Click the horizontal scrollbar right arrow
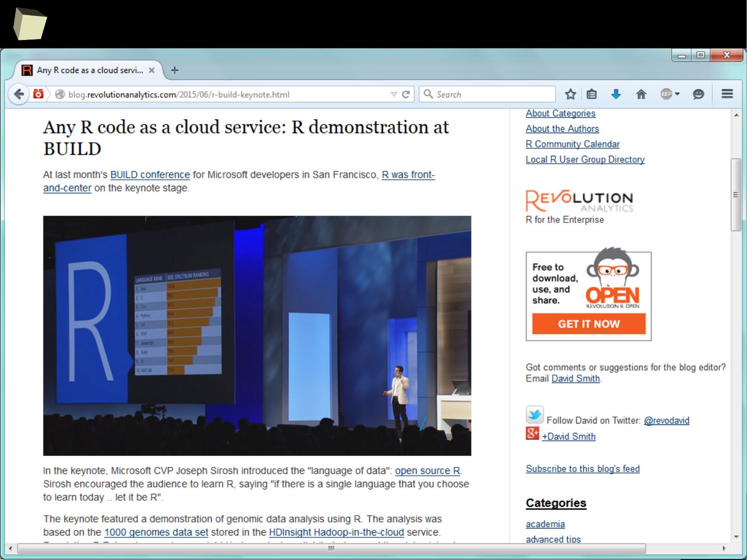Viewport: 747px width, 560px height. click(x=724, y=548)
